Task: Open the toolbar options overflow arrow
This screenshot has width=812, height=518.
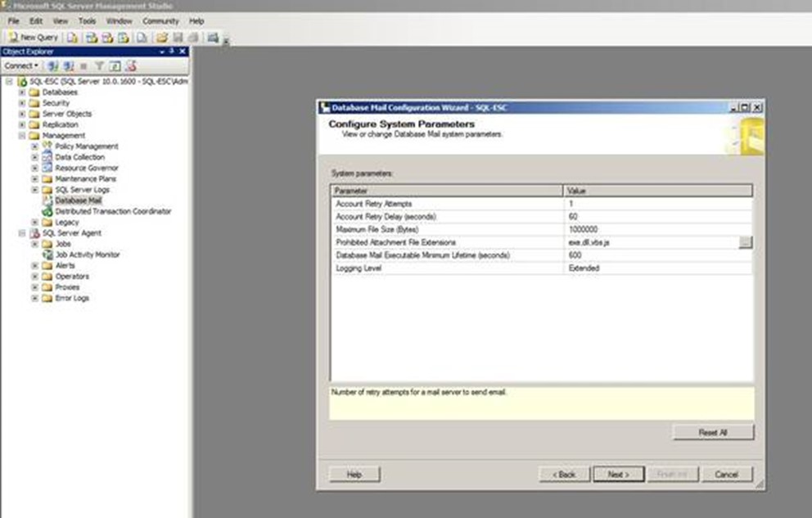Action: tap(226, 40)
